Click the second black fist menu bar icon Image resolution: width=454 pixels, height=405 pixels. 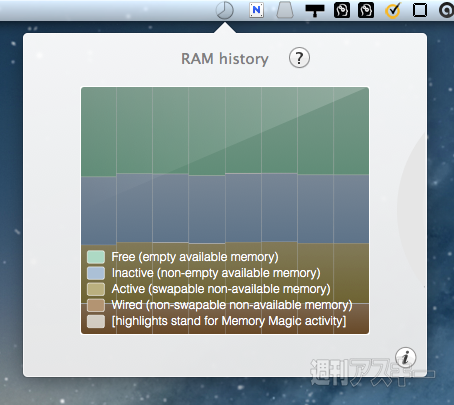click(366, 10)
